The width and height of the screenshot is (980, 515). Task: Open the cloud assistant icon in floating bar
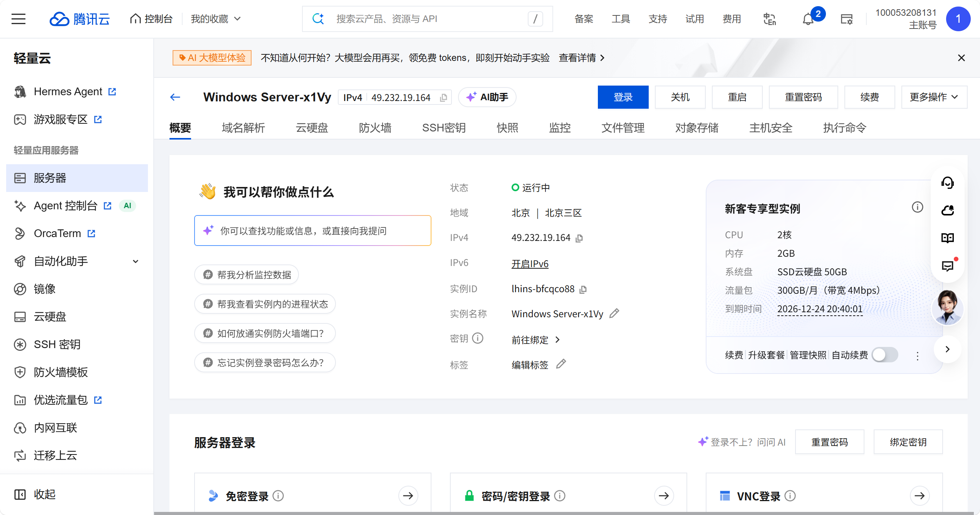click(x=948, y=210)
